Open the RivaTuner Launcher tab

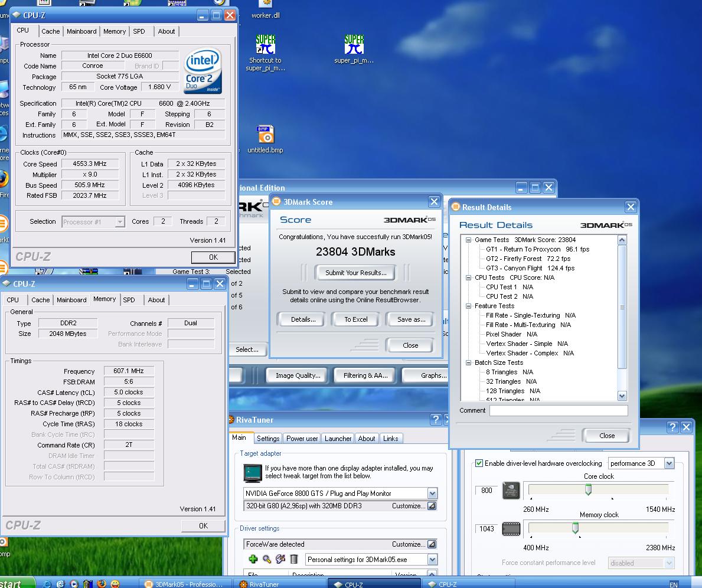338,439
